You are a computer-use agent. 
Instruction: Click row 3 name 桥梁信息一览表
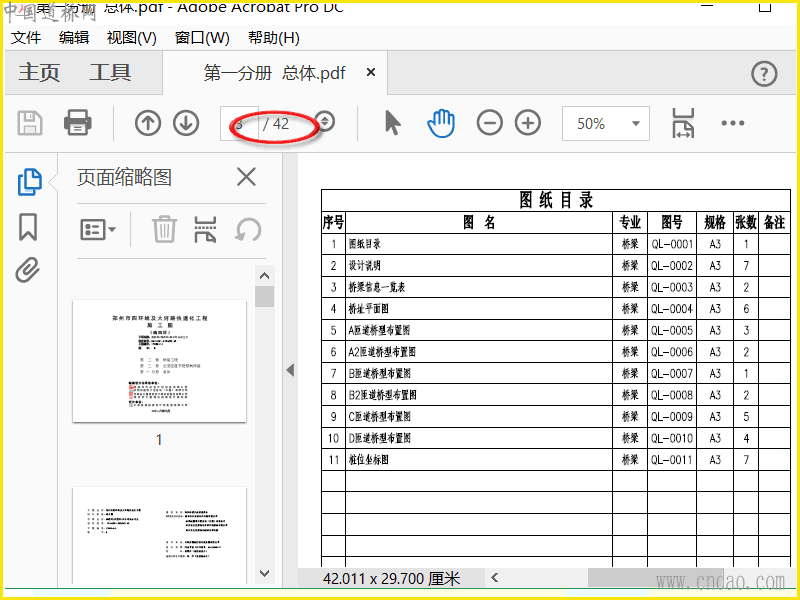tap(377, 287)
